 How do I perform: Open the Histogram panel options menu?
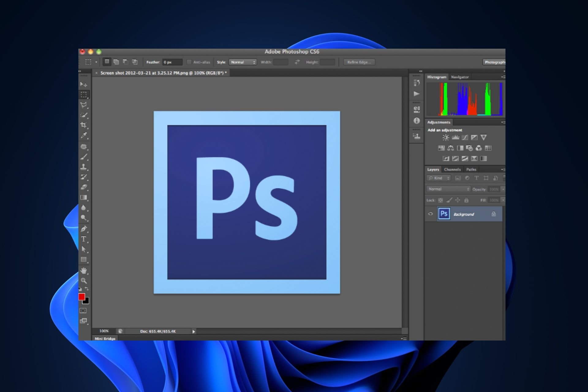tap(503, 77)
